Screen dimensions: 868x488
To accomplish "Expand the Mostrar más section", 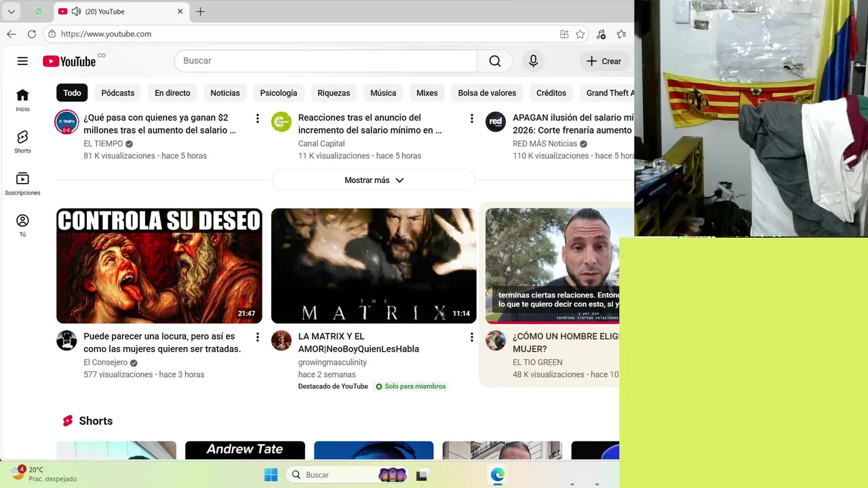I will pos(374,180).
